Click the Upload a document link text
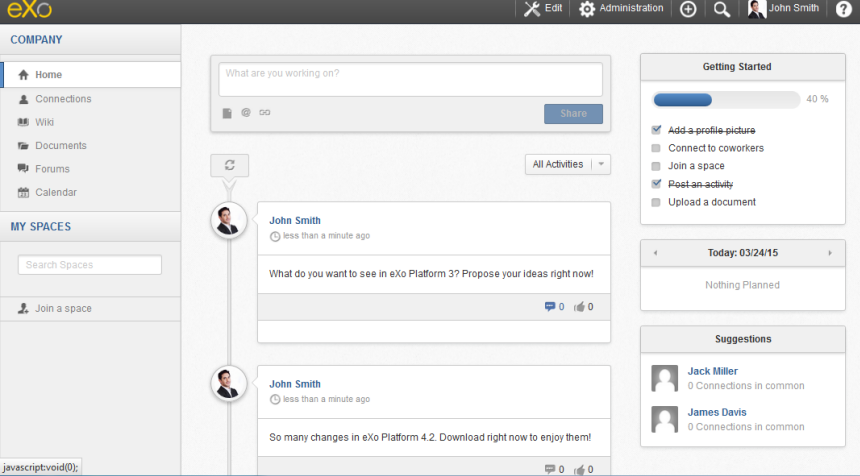The width and height of the screenshot is (860, 476). point(712,202)
